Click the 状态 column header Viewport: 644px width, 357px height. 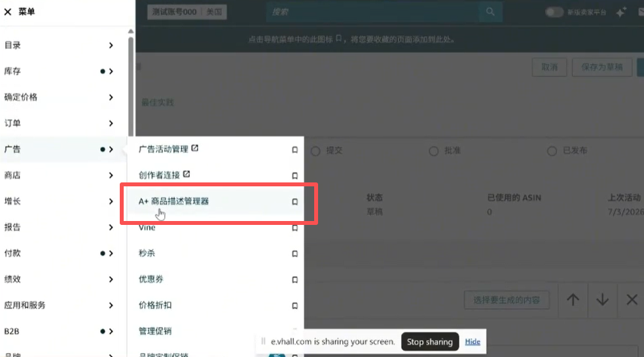[374, 197]
